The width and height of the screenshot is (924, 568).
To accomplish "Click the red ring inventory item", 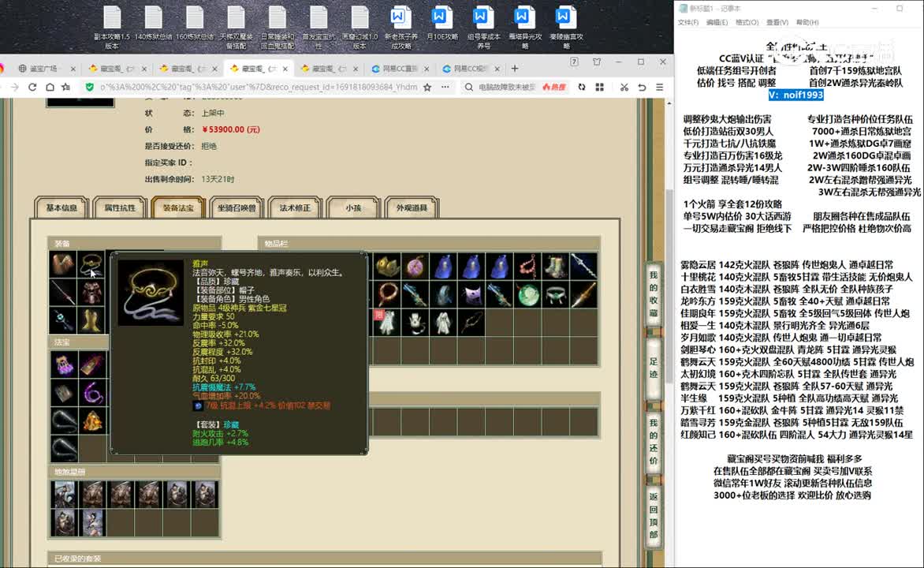I will 386,294.
